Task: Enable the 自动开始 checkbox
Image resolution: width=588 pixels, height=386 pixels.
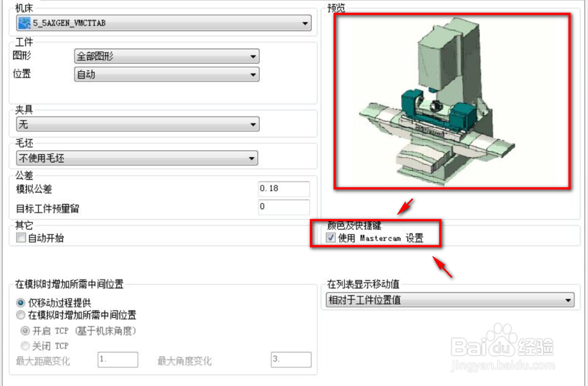Action: click(x=21, y=238)
